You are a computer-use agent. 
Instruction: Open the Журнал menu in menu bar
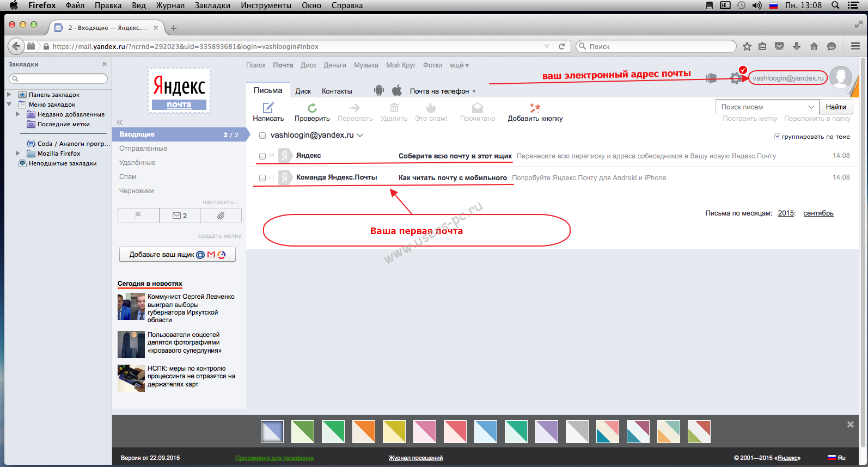click(x=170, y=5)
